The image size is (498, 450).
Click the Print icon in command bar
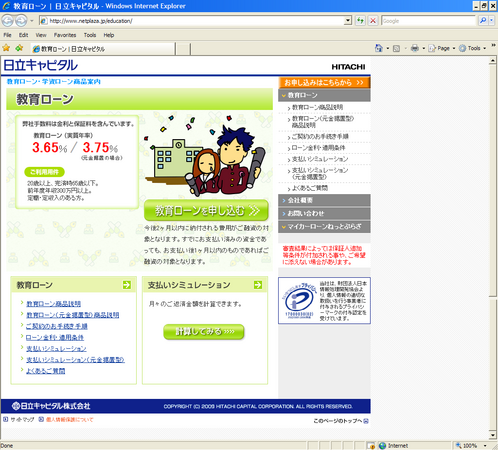tap(414, 48)
